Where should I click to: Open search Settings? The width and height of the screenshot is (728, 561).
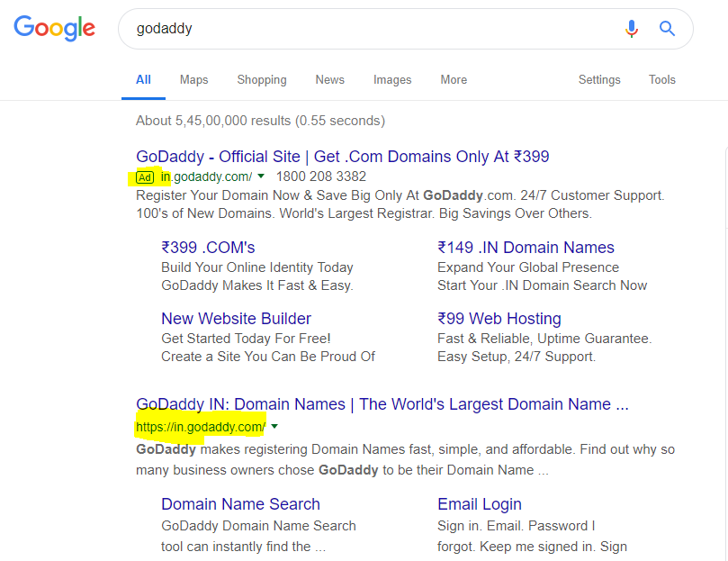(599, 80)
